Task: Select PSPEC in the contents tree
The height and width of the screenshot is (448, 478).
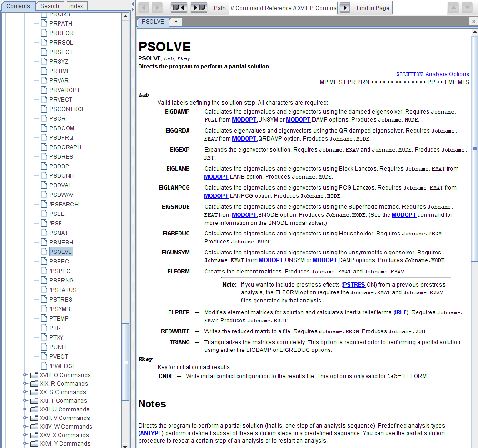Action: 59,261
